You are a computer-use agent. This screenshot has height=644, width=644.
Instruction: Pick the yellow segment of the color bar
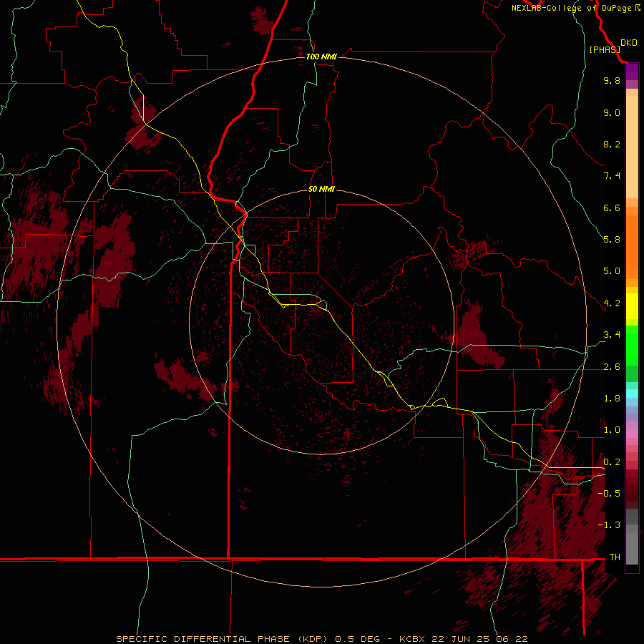pyautogui.click(x=632, y=306)
